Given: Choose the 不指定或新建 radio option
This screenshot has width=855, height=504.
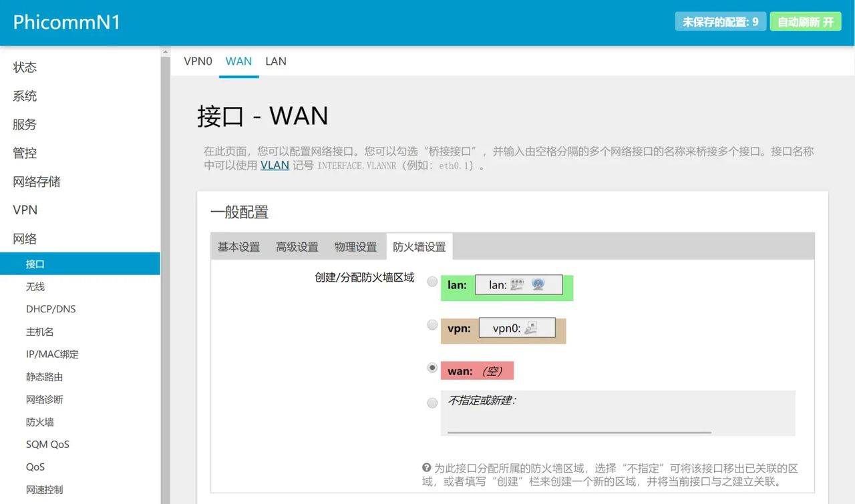Looking at the screenshot, I should (x=432, y=403).
